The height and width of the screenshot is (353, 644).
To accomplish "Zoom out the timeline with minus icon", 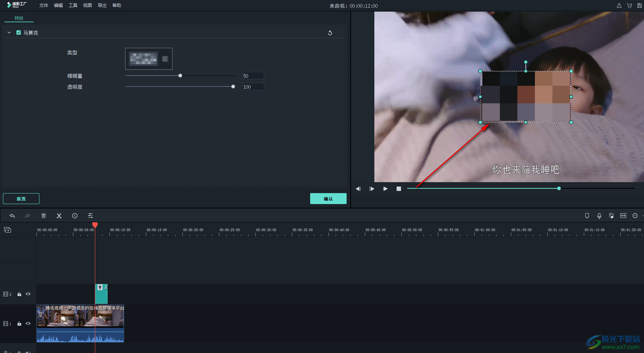I will tap(635, 216).
